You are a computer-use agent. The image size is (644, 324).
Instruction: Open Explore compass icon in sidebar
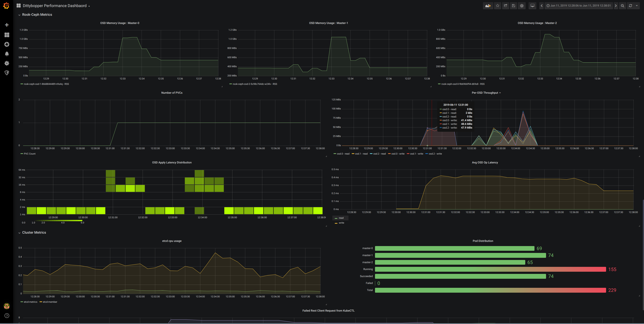click(x=7, y=44)
